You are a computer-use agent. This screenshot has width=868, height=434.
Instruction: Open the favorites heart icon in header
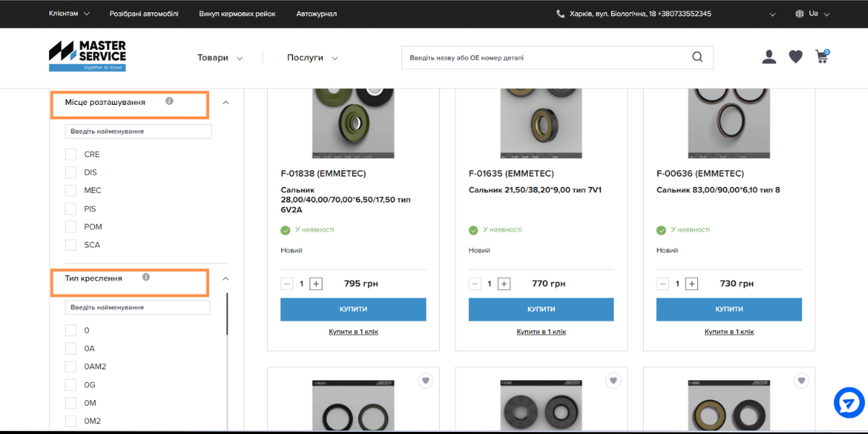click(x=796, y=57)
